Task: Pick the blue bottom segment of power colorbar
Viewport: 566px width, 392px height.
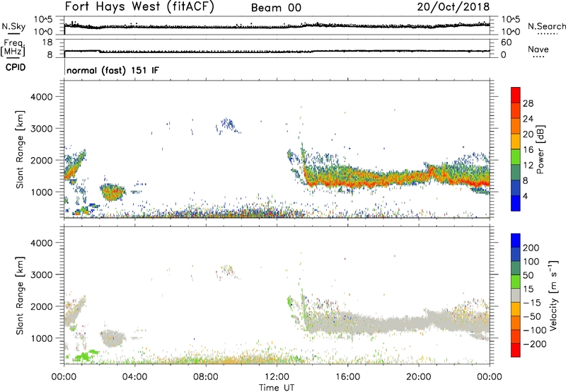Action: point(516,204)
